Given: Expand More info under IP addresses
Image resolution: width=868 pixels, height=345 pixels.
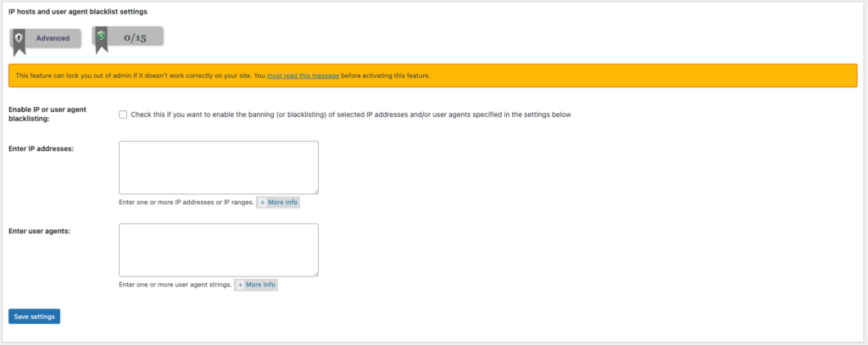Looking at the screenshot, I should [278, 202].
